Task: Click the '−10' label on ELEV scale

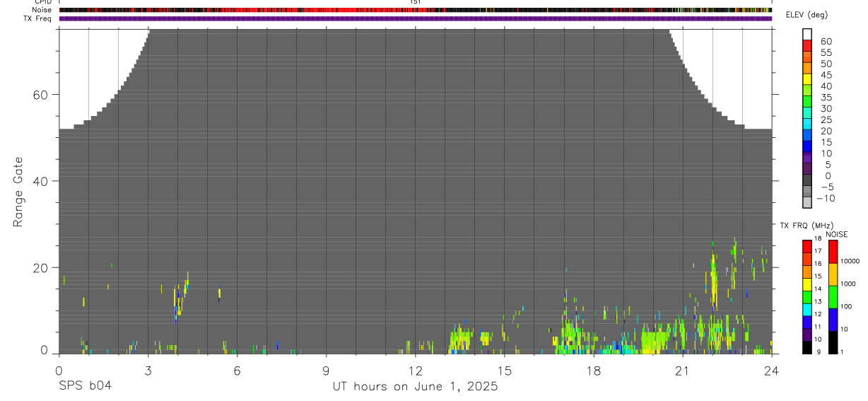Action: click(824, 198)
